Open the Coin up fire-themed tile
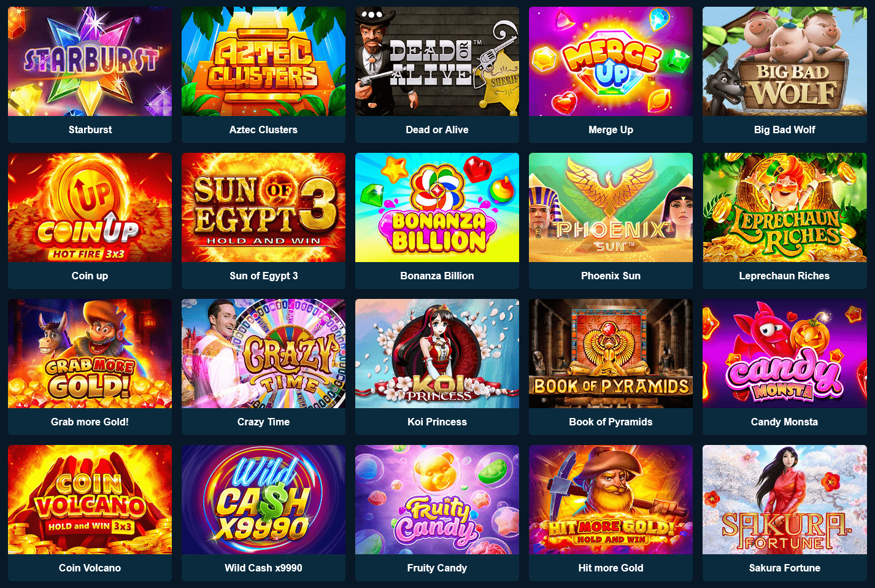 90,207
